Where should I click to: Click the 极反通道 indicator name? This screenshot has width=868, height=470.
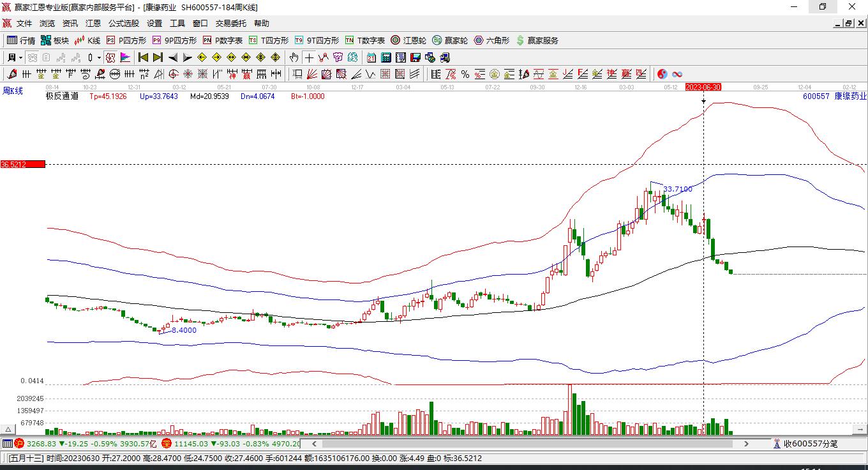tap(62, 96)
